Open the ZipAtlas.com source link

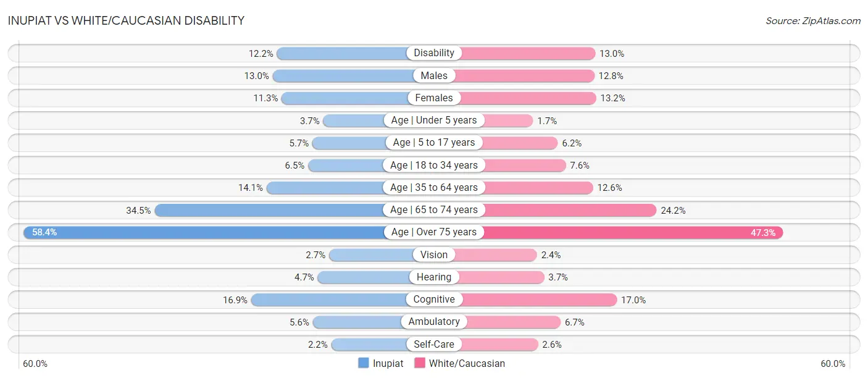pos(813,20)
